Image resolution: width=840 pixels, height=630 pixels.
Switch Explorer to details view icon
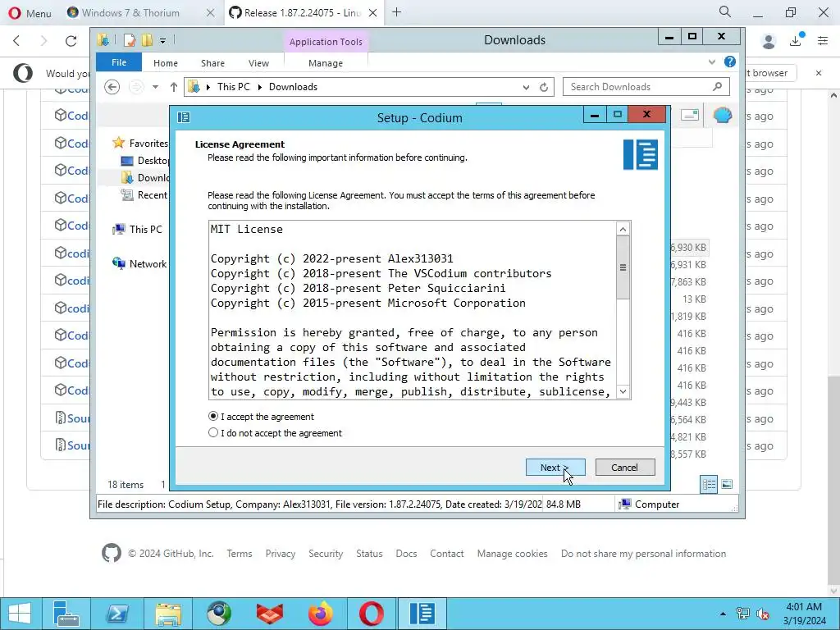tap(709, 484)
